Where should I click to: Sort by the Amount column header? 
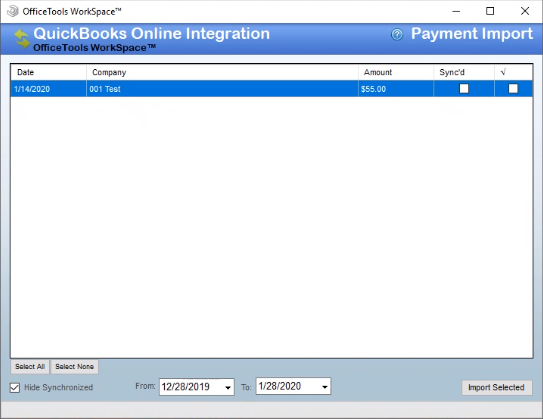point(395,72)
